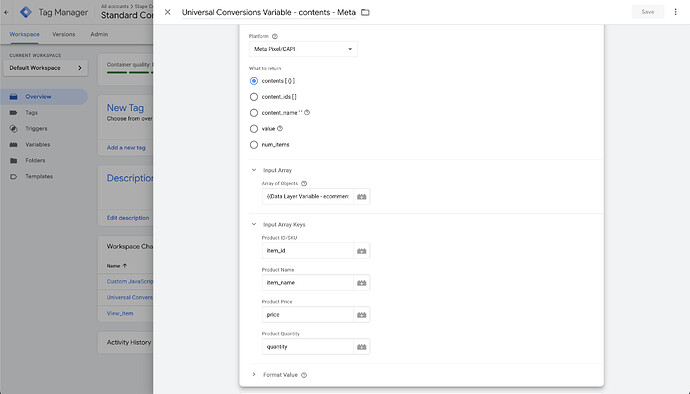Collapse the Input Array Keys section

pos(254,225)
